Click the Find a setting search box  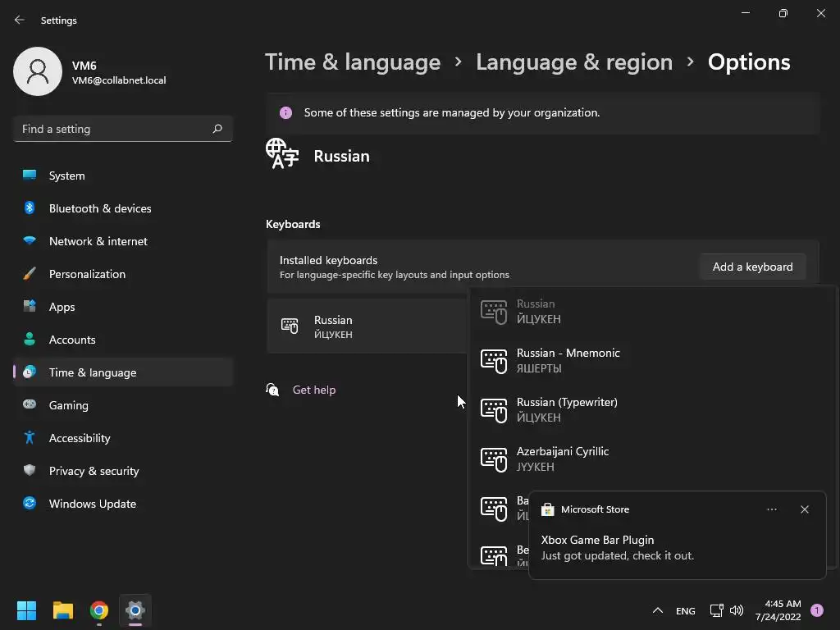coord(112,129)
